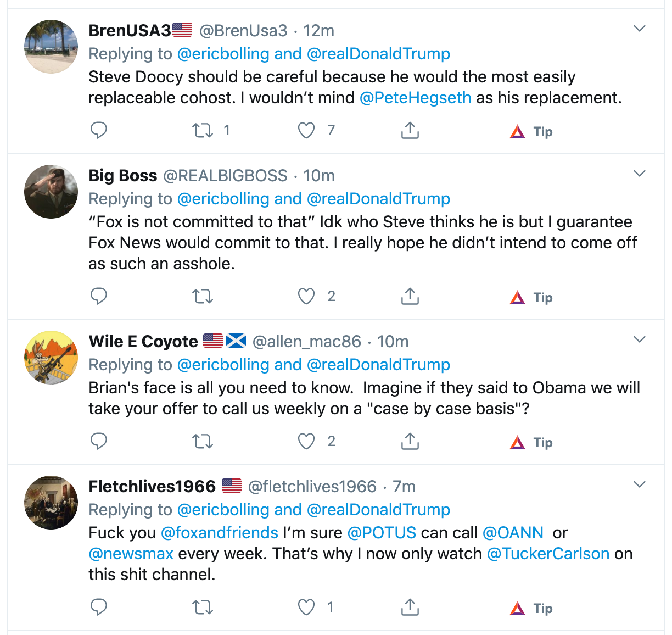This screenshot has width=672, height=635.
Task: Share Big Boss's tweet via share icon
Action: (x=410, y=297)
